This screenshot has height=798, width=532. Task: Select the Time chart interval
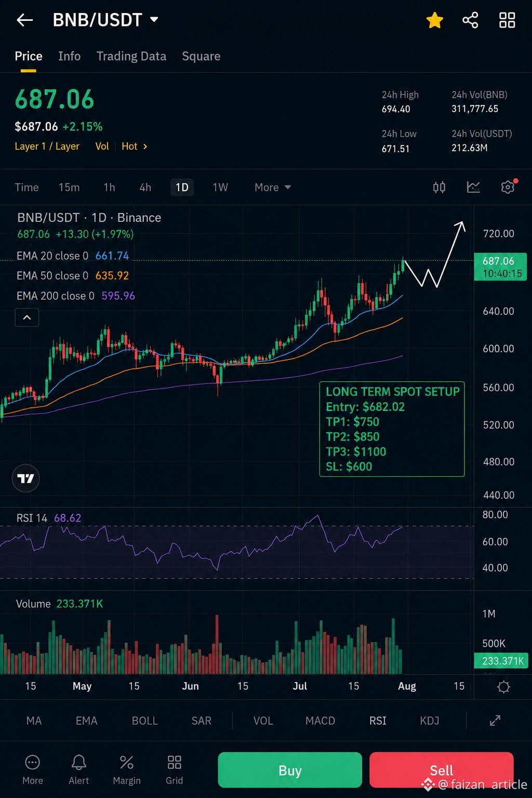pyautogui.click(x=26, y=188)
